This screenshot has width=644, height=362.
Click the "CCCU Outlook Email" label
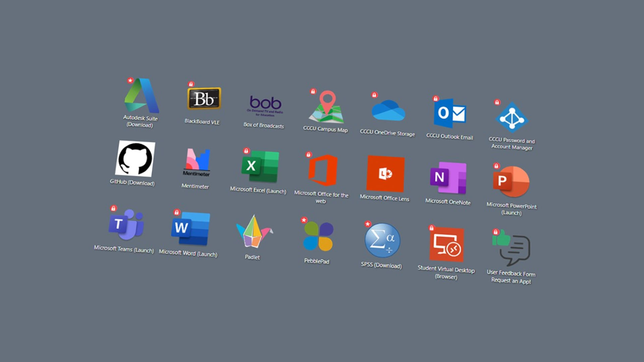click(x=449, y=136)
